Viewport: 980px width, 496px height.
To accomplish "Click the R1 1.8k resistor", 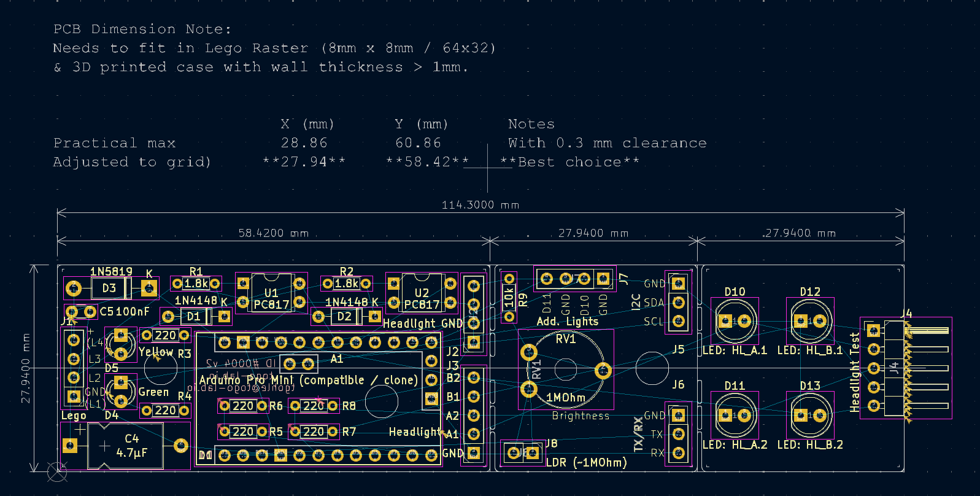I will 196,284.
